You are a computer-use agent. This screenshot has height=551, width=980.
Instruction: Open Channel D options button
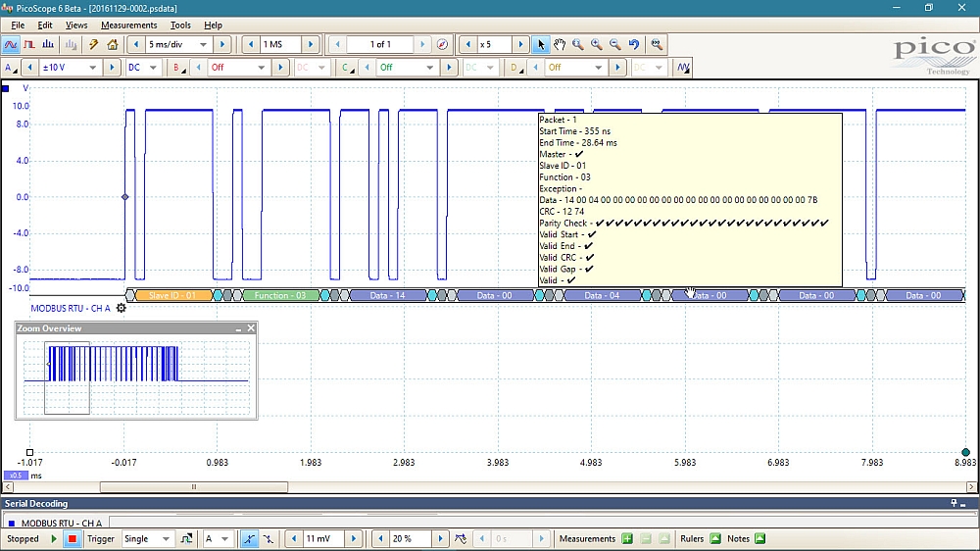pyautogui.click(x=516, y=67)
